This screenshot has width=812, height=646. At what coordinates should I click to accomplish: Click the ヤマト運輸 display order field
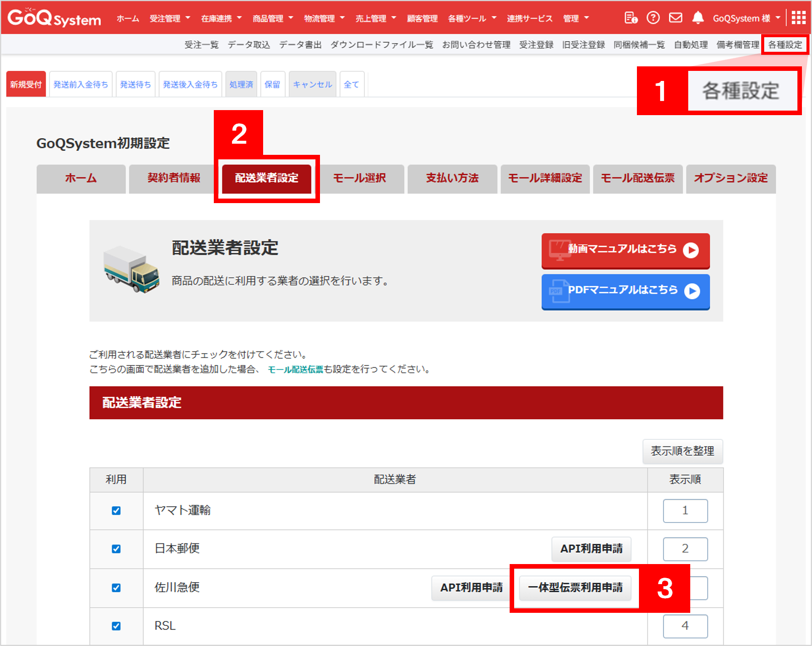coord(685,511)
